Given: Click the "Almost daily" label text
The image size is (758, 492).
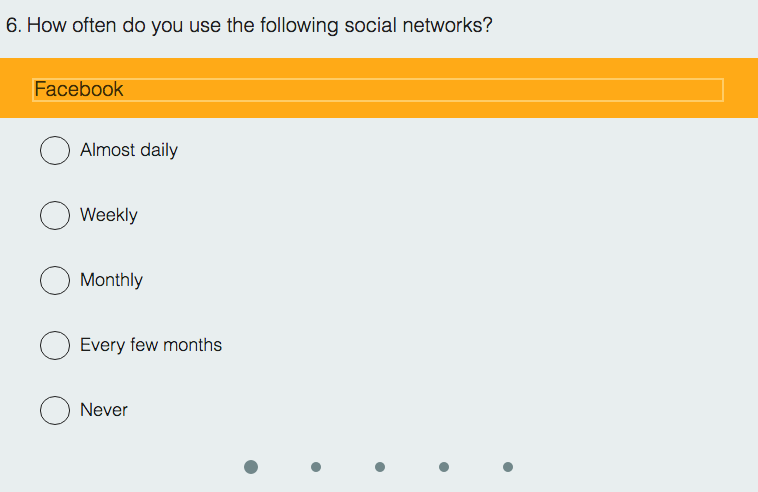Looking at the screenshot, I should click(129, 150).
